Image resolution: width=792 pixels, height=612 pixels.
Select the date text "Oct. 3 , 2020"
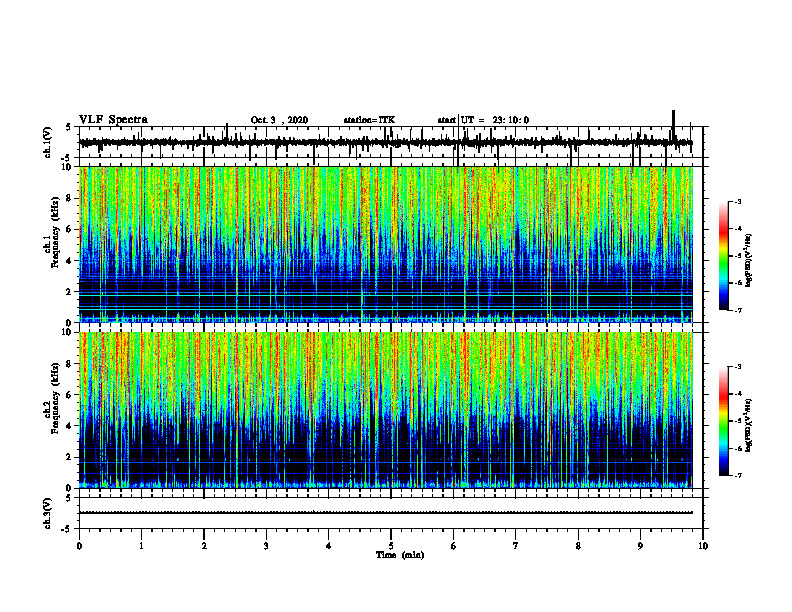pos(279,120)
